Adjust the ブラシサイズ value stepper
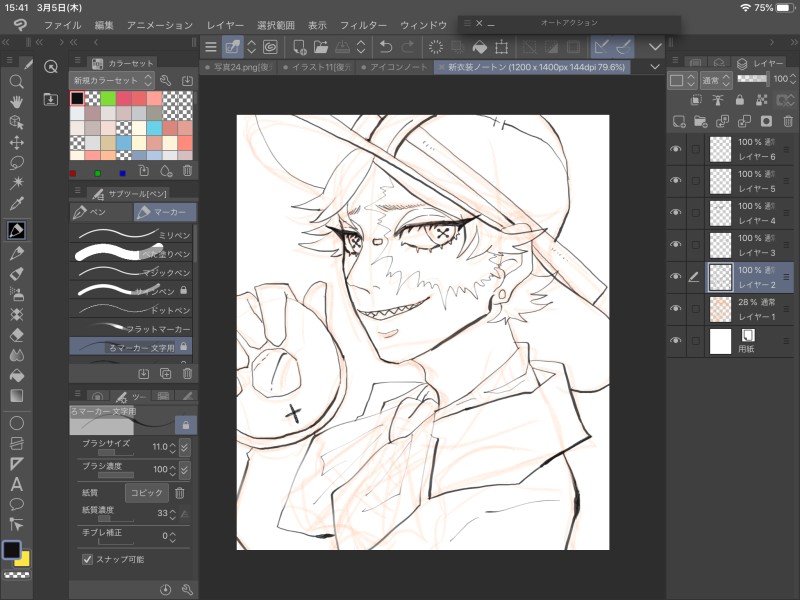 click(172, 447)
